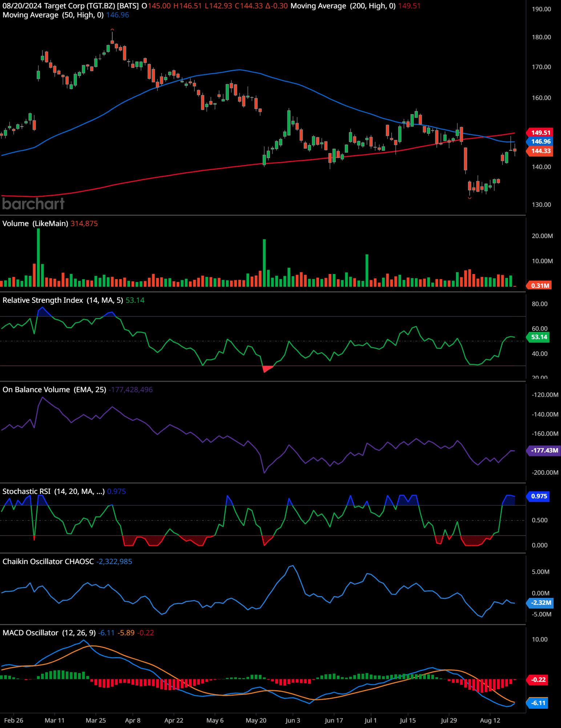Click the H146.51 high price readout

(187, 6)
